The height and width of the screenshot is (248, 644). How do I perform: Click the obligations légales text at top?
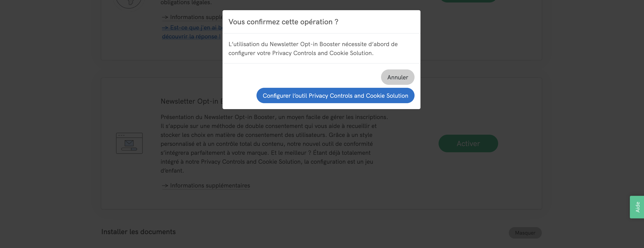[186, 2]
